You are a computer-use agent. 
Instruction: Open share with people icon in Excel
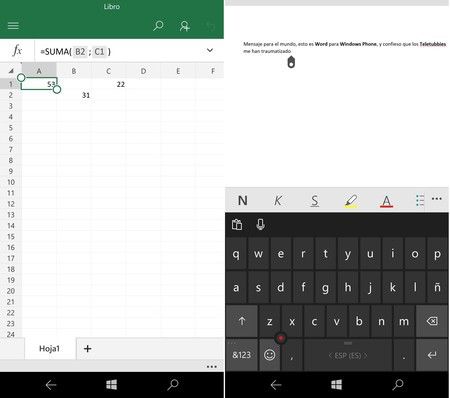pyautogui.click(x=184, y=26)
